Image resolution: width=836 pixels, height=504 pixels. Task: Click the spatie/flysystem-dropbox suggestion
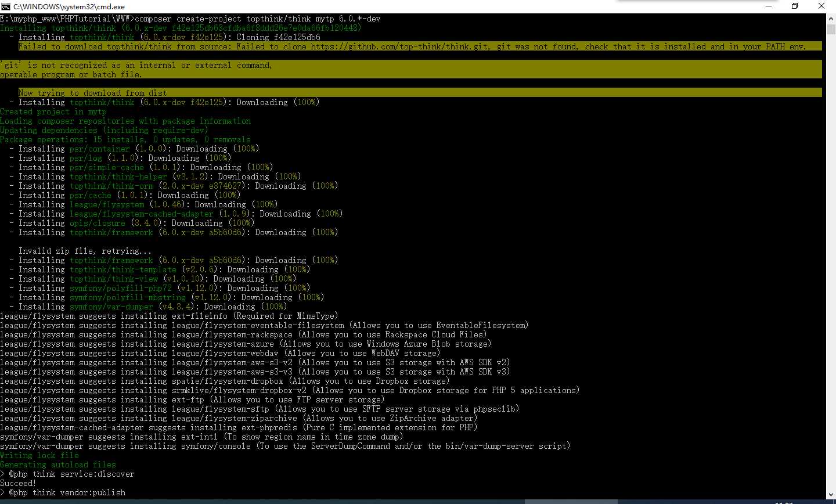coord(225,381)
